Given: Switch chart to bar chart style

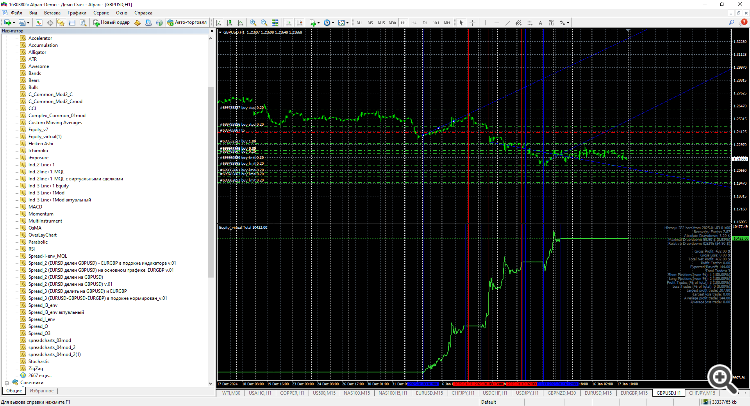Looking at the screenshot, I should coord(219,22).
